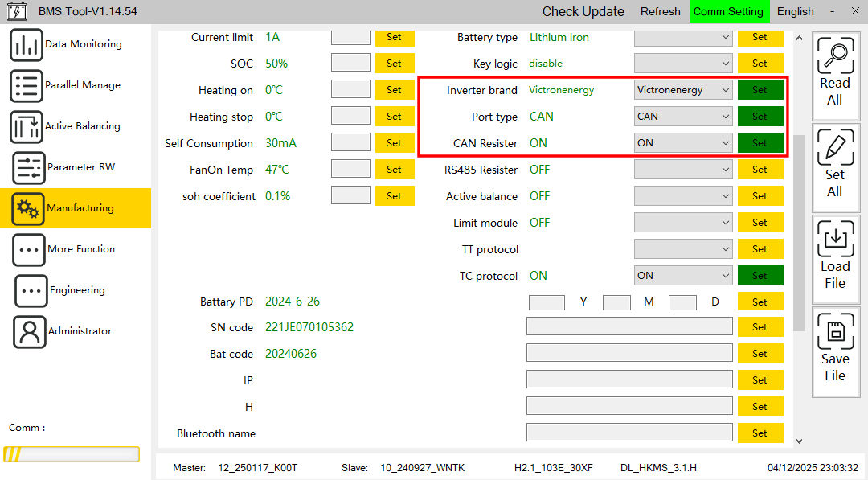Click the Bluetooth name input field
The height and width of the screenshot is (480, 868).
(629, 433)
